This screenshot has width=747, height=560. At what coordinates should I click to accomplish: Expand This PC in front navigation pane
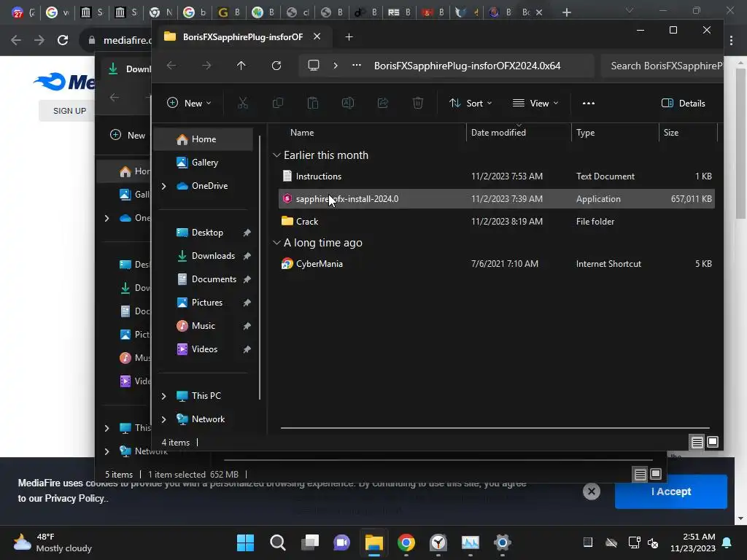tap(164, 396)
